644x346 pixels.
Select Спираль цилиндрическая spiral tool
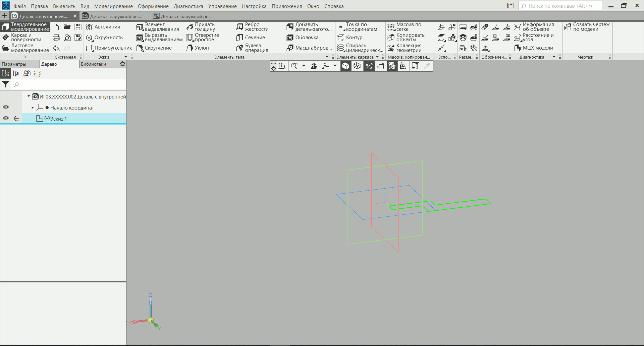(360, 48)
